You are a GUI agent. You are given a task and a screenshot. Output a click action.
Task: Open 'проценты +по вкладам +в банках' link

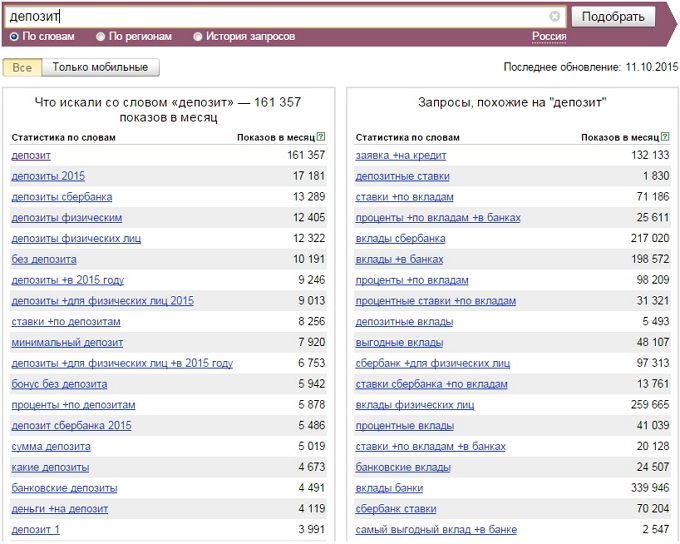(x=438, y=218)
